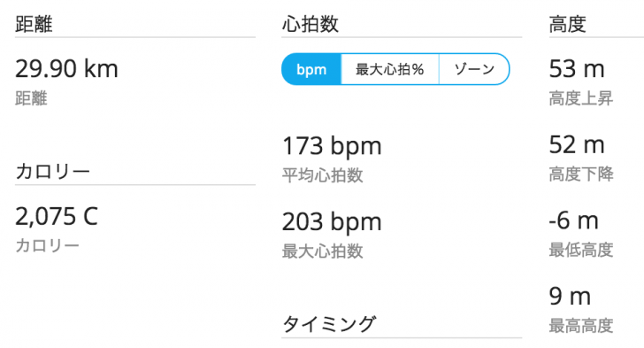This screenshot has height=348, width=644.
Task: Switch heart rate display to ゾーン
Action: click(x=474, y=69)
